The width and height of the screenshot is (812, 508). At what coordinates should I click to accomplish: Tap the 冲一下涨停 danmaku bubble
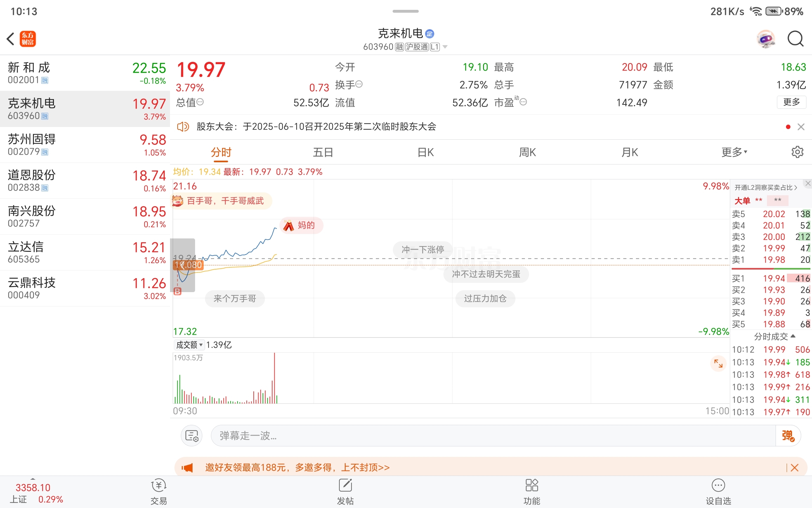pyautogui.click(x=423, y=250)
